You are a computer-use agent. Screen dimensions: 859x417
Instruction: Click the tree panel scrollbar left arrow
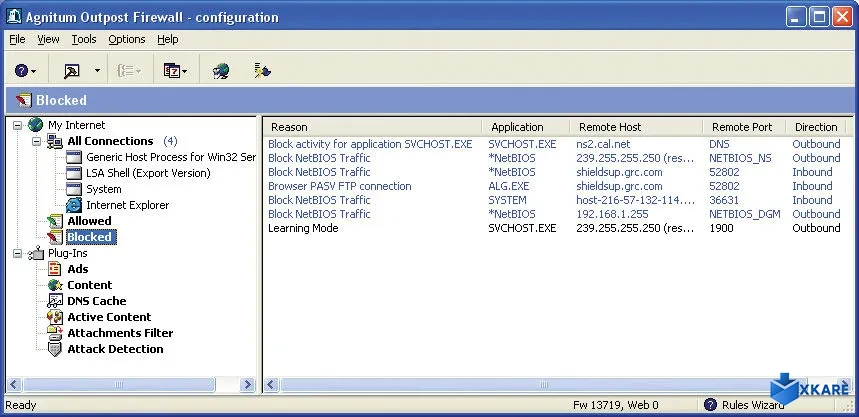pos(14,385)
